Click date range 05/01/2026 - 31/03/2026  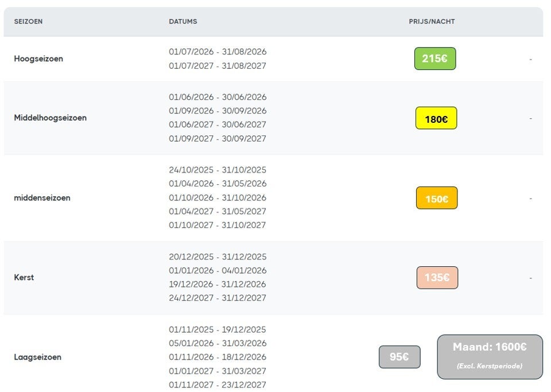tap(218, 343)
